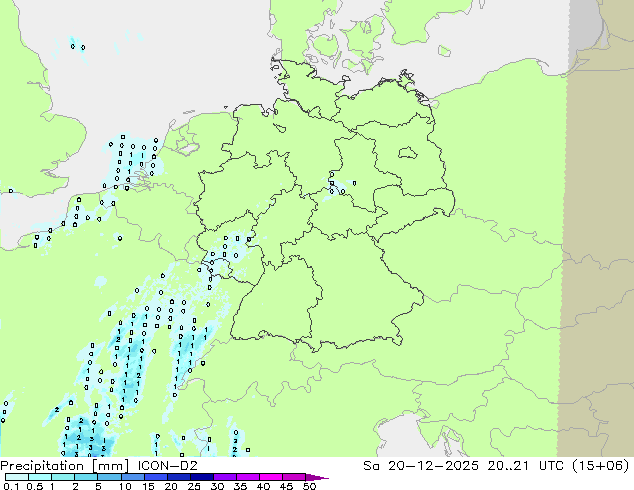Viewport: 634px width, 490px height.
Task: Click the "35" legend scale label
Action: click(x=240, y=486)
